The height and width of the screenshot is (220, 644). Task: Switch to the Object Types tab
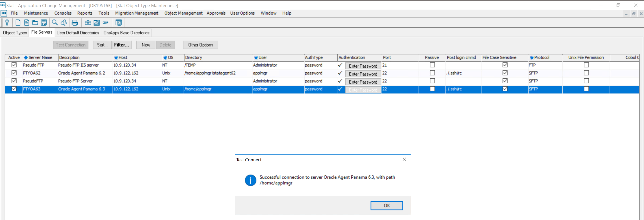[15, 33]
